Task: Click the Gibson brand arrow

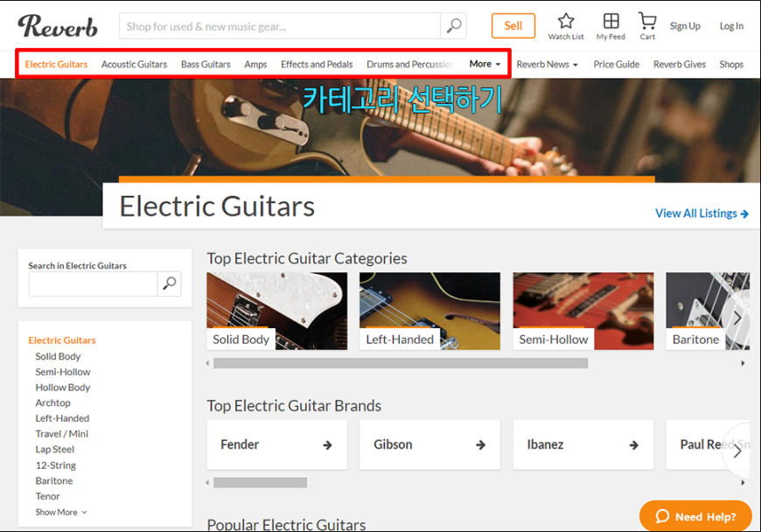Action: tap(480, 444)
